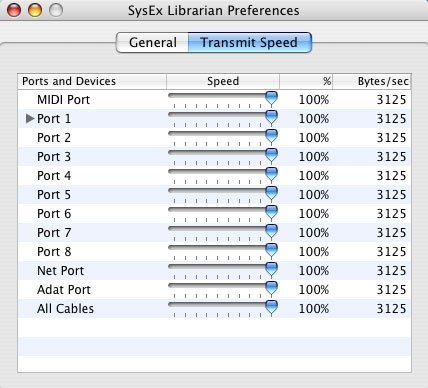
Task: Minimize the Preferences window with yellow button
Action: [35, 10]
